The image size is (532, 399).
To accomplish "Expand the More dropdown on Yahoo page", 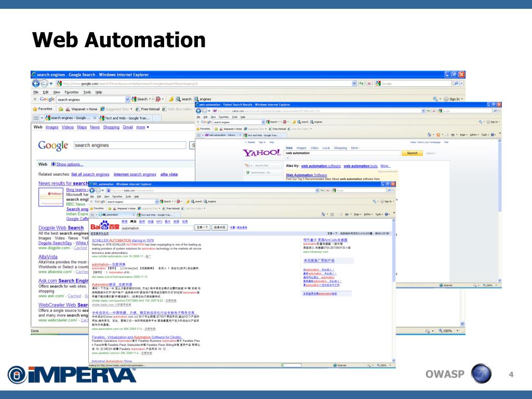I will pyautogui.click(x=355, y=148).
